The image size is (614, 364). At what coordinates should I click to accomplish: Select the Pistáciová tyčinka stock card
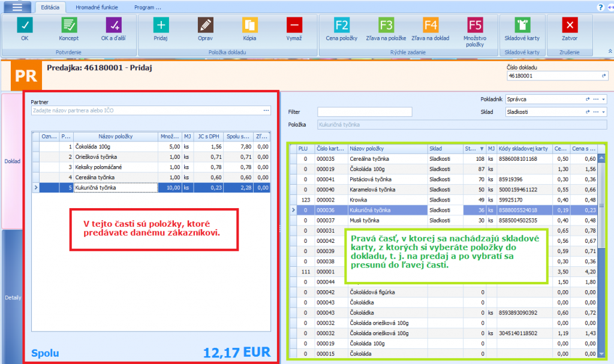[x=444, y=179]
